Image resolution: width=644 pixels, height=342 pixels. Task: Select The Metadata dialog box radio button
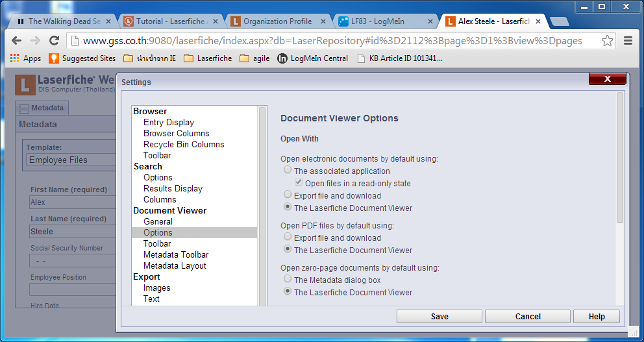[x=288, y=279]
